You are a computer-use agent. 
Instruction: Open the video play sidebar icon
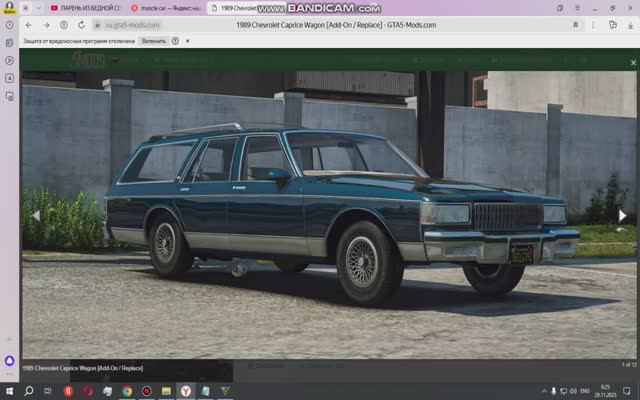pos(9,60)
